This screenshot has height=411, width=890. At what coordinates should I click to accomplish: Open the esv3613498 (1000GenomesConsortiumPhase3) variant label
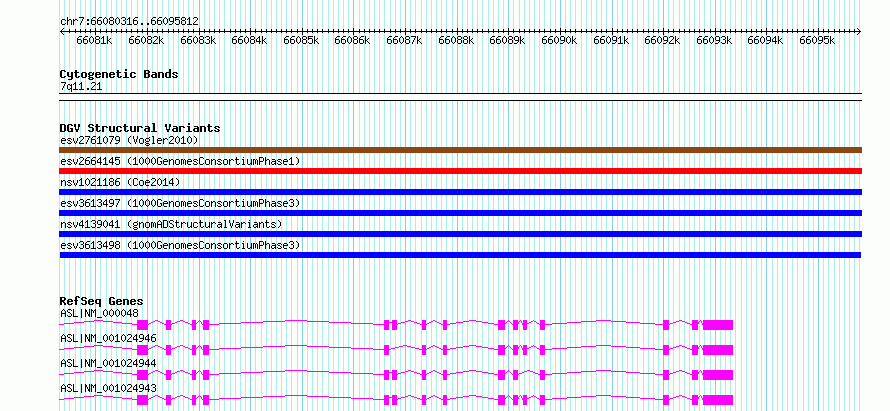tap(180, 245)
